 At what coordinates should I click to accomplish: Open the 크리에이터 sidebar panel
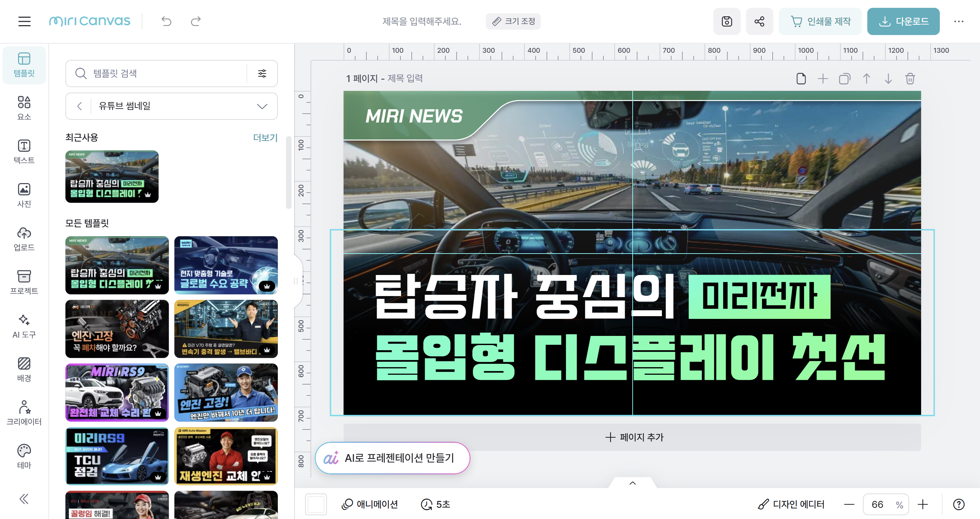[24, 413]
